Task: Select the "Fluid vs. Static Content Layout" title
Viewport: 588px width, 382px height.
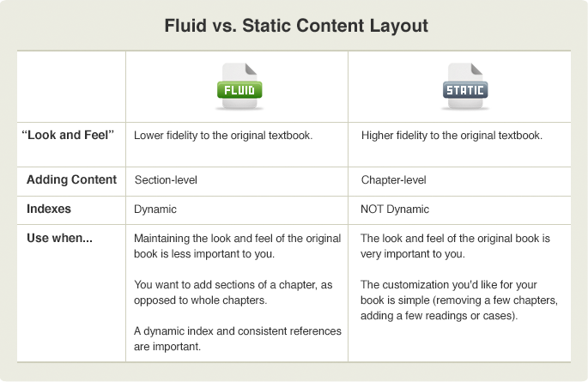Action: pyautogui.click(x=295, y=27)
